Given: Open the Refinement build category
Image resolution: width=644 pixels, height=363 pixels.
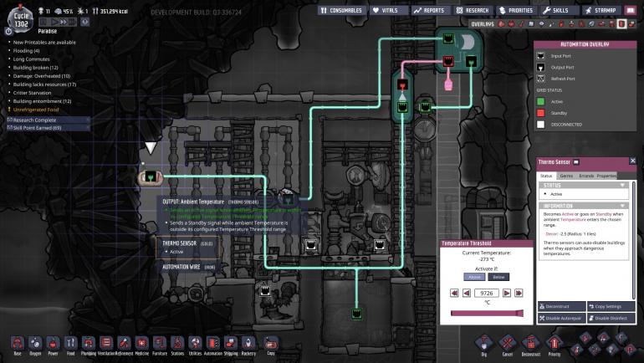Looking at the screenshot, I should coord(124,345).
